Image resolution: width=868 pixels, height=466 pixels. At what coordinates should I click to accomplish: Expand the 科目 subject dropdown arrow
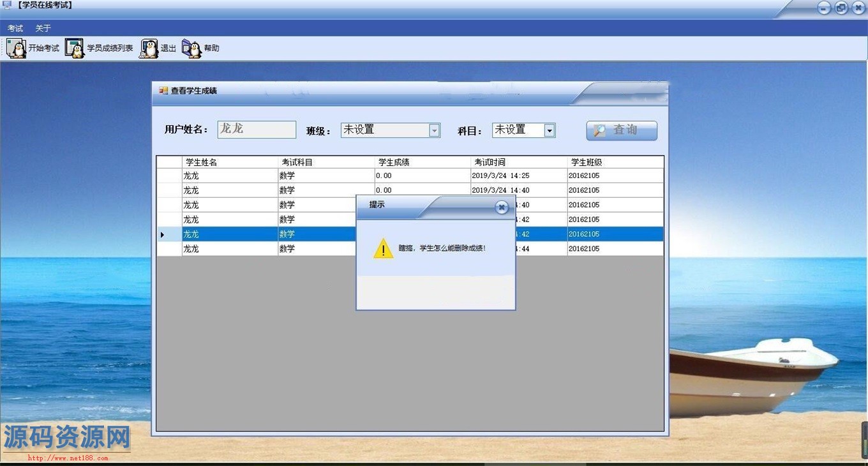(x=549, y=130)
